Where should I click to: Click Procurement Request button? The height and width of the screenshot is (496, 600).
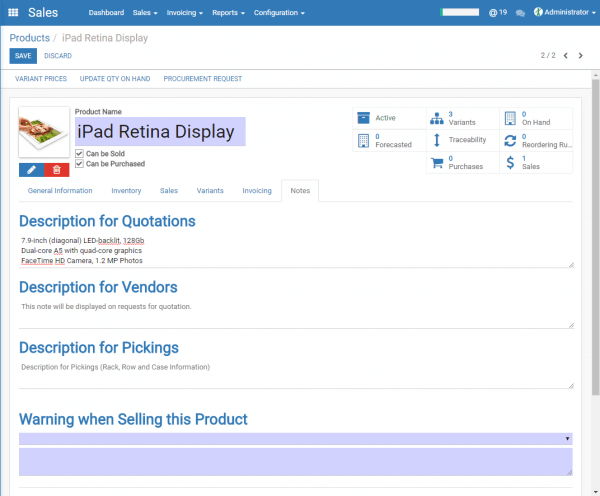point(203,79)
